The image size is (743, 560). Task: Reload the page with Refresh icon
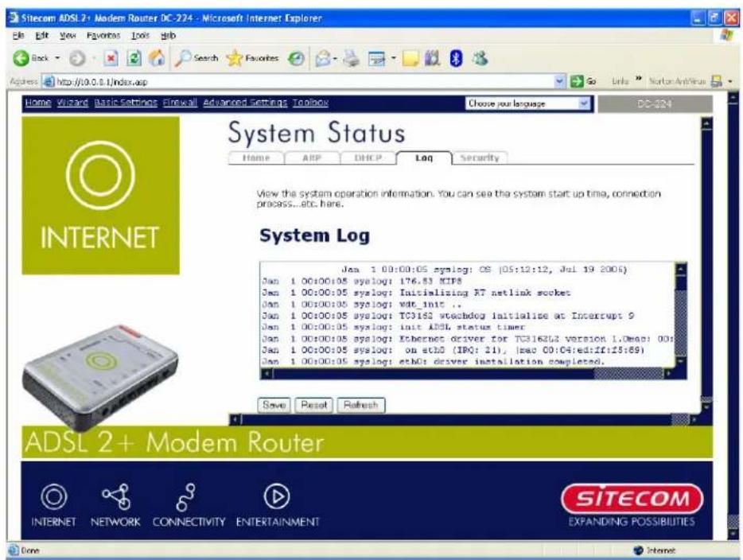point(134,58)
